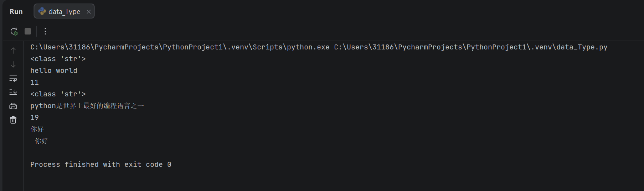Clear all console output with the trash icon
The image size is (644, 191).
pyautogui.click(x=13, y=120)
